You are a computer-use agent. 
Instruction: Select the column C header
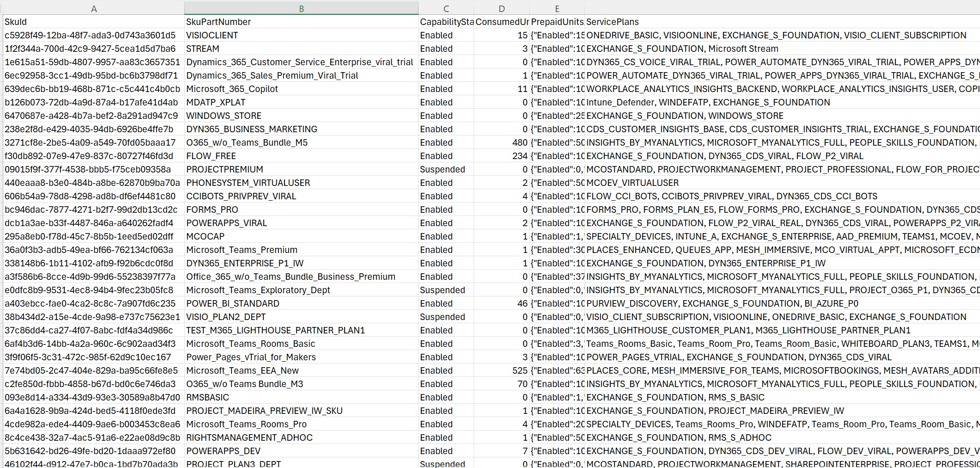[446, 8]
